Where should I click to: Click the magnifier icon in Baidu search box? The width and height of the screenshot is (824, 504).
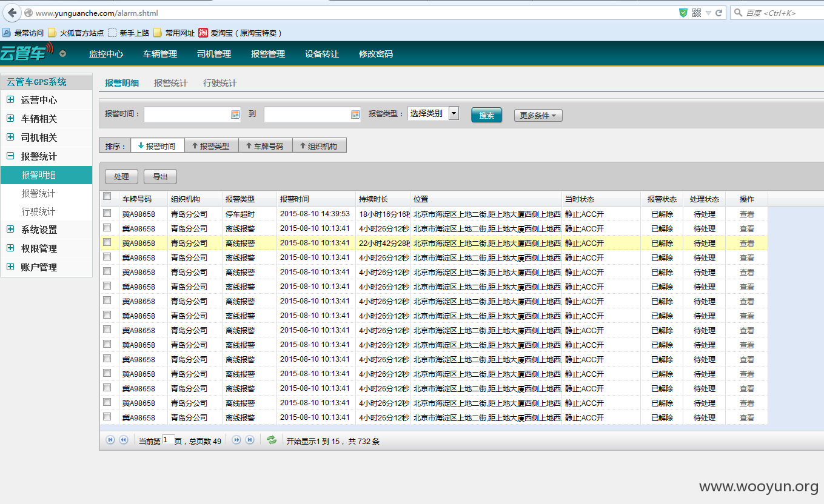coord(738,13)
